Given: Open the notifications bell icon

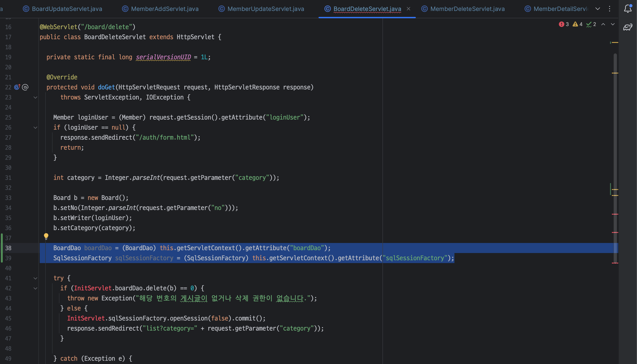Looking at the screenshot, I should click(x=628, y=9).
